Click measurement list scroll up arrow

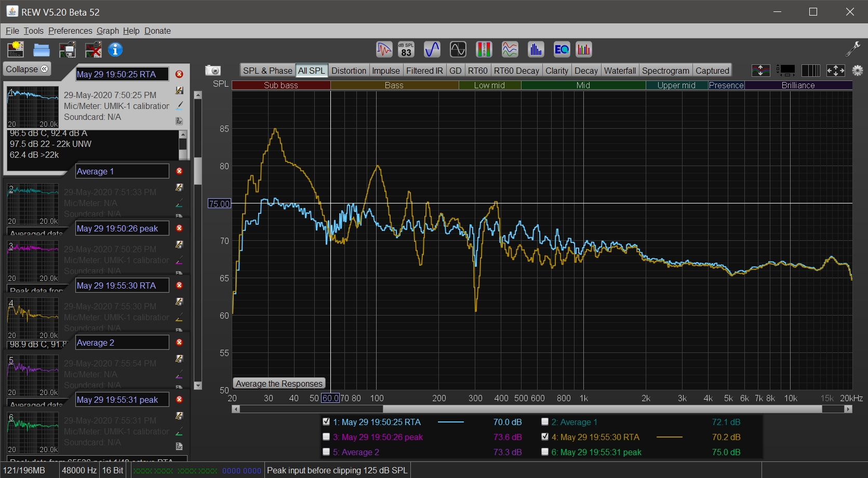coord(197,95)
